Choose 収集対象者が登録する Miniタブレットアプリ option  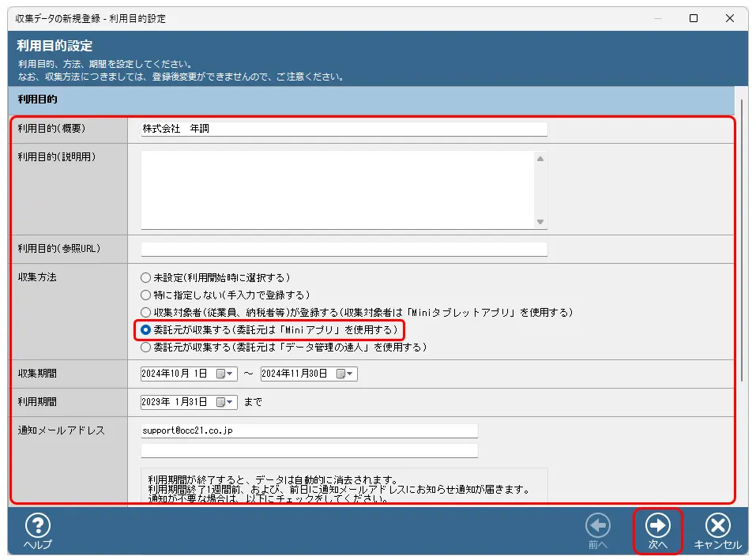coord(145,313)
